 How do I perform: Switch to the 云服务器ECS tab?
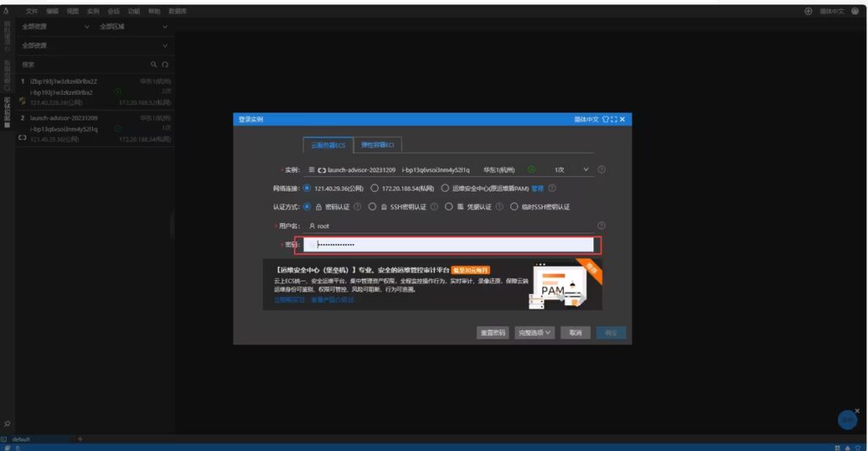click(x=328, y=145)
